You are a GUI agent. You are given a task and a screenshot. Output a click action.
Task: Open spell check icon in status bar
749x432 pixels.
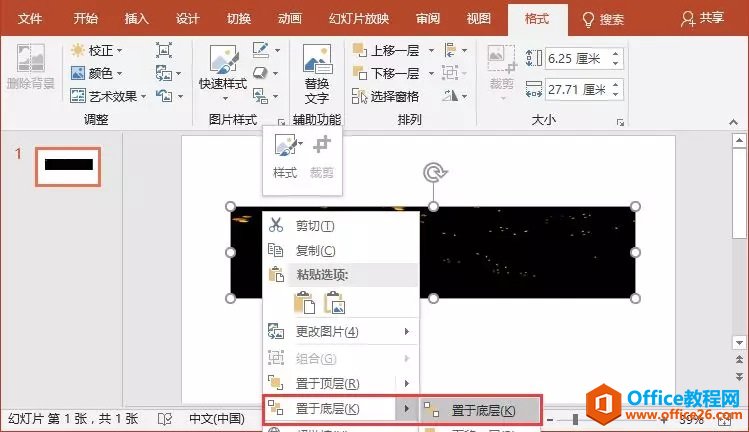coord(165,418)
